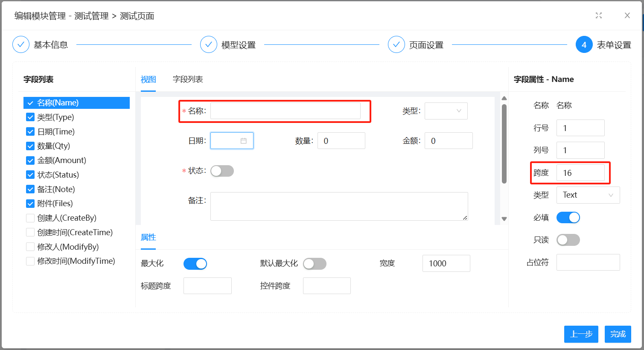Uncheck the 附件(Files) field checkbox
This screenshot has width=644, height=350.
coord(30,204)
